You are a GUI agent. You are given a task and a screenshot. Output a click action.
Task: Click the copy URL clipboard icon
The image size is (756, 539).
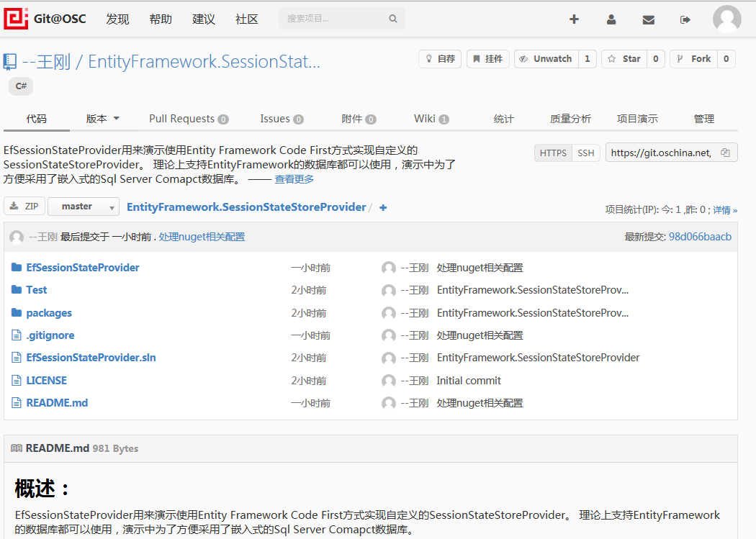coord(725,153)
